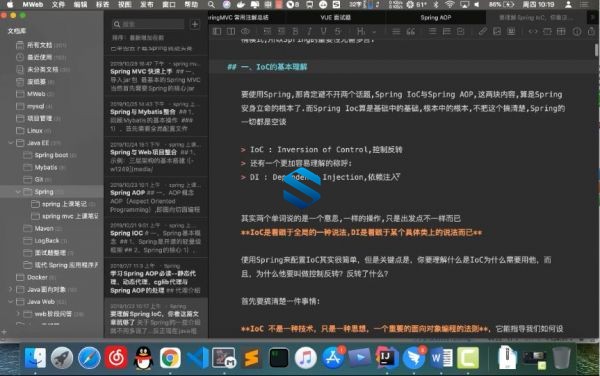This screenshot has width=600, height=376.
Task: Change the document sort order (排序)
Action: click(138, 37)
